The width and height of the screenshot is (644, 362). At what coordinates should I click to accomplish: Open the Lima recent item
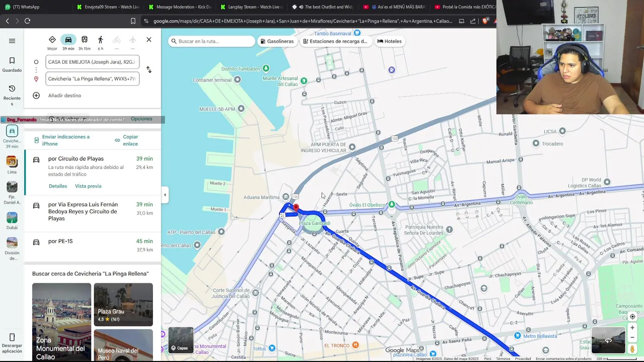click(12, 165)
